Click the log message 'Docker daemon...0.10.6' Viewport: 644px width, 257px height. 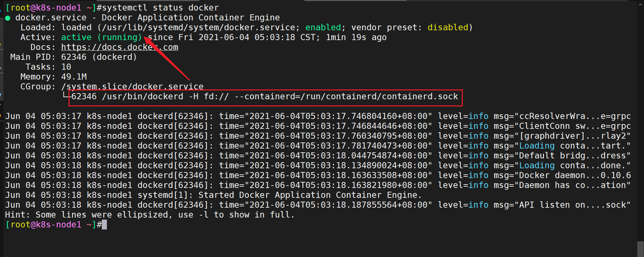[x=575, y=175]
